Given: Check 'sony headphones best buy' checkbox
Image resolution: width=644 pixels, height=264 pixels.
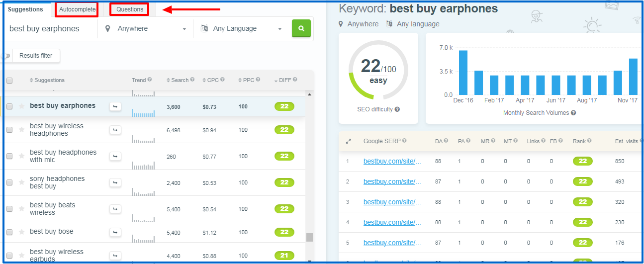Looking at the screenshot, I should 9,182.
